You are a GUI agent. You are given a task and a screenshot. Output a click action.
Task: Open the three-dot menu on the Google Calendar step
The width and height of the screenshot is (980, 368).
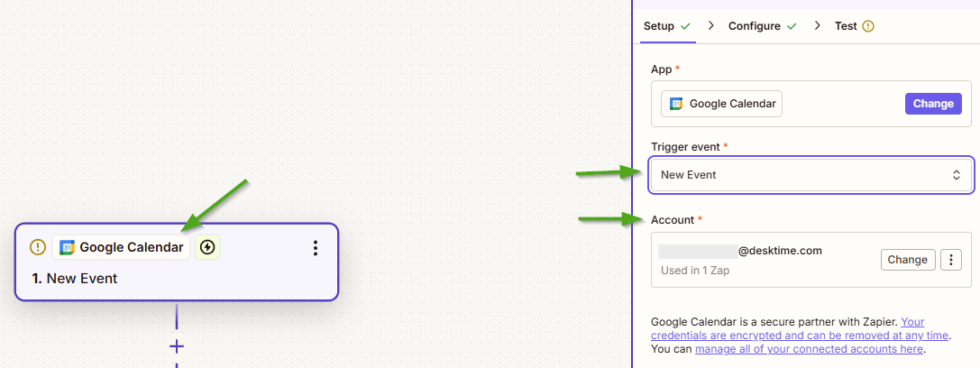tap(316, 248)
